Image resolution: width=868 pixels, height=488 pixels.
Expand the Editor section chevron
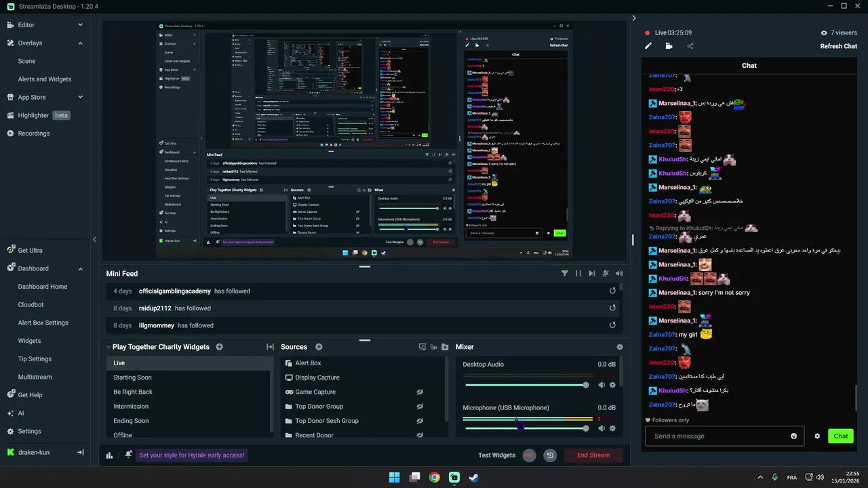pyautogui.click(x=80, y=25)
